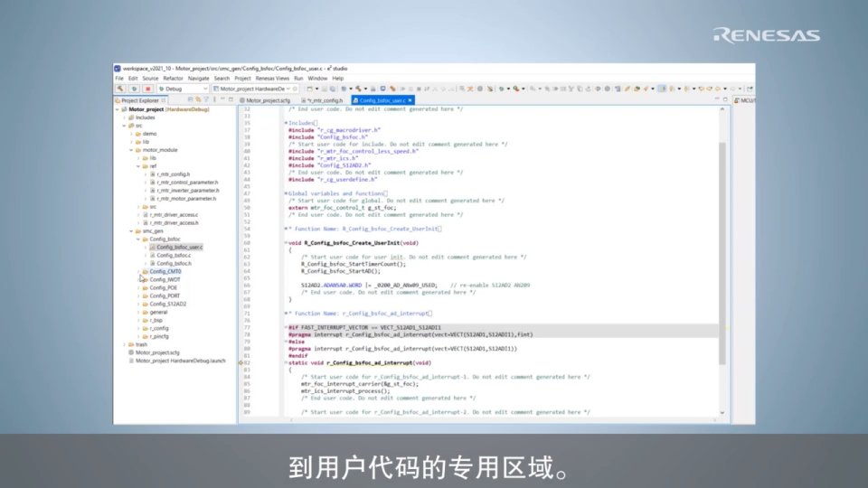Image resolution: width=868 pixels, height=488 pixels.
Task: Click the gear icon next to launch configuration
Action: [x=295, y=89]
